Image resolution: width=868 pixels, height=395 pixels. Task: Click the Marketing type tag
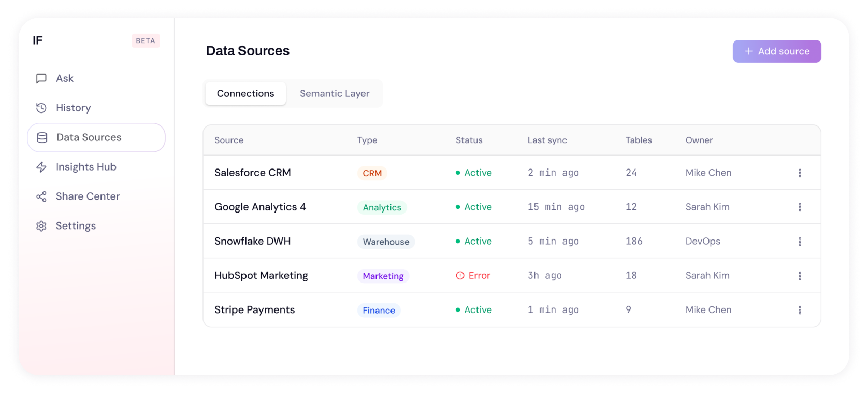tap(383, 276)
